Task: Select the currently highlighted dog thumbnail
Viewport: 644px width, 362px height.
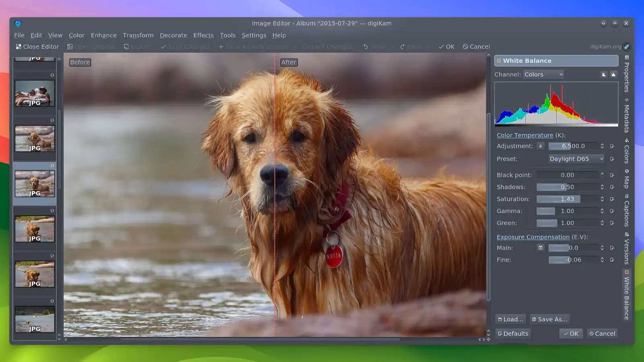Action: pyautogui.click(x=34, y=183)
